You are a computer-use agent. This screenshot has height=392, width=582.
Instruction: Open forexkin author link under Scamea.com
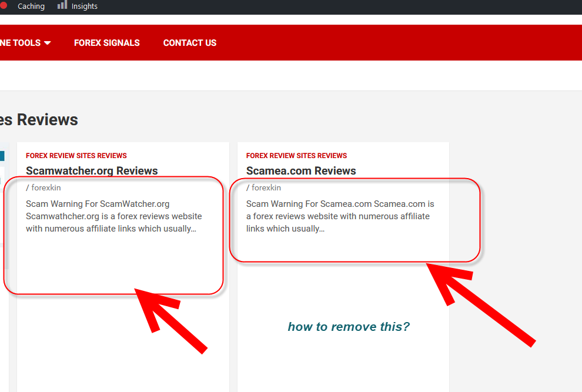(266, 187)
